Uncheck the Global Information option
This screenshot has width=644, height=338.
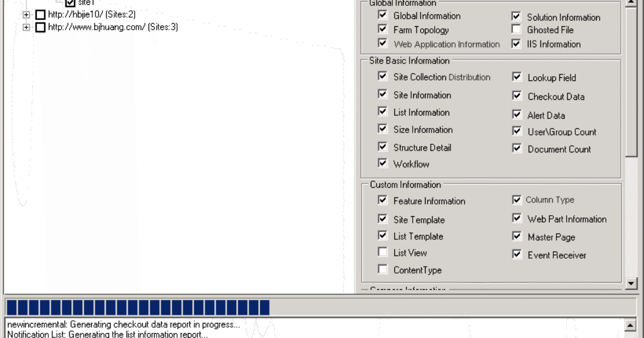point(383,15)
